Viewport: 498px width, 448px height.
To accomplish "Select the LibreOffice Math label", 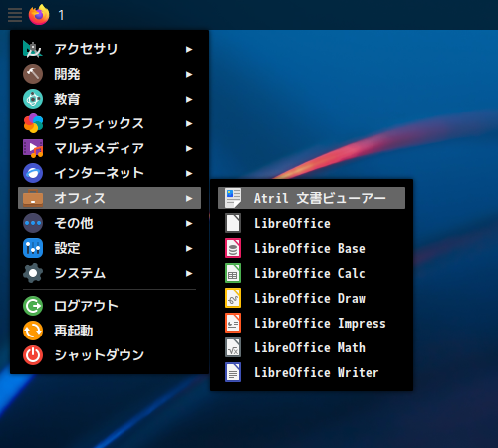I will 310,347.
